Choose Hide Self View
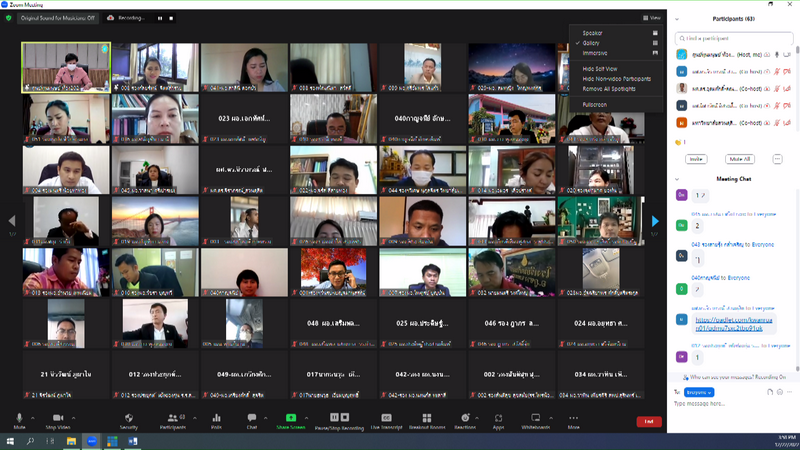 [600, 69]
